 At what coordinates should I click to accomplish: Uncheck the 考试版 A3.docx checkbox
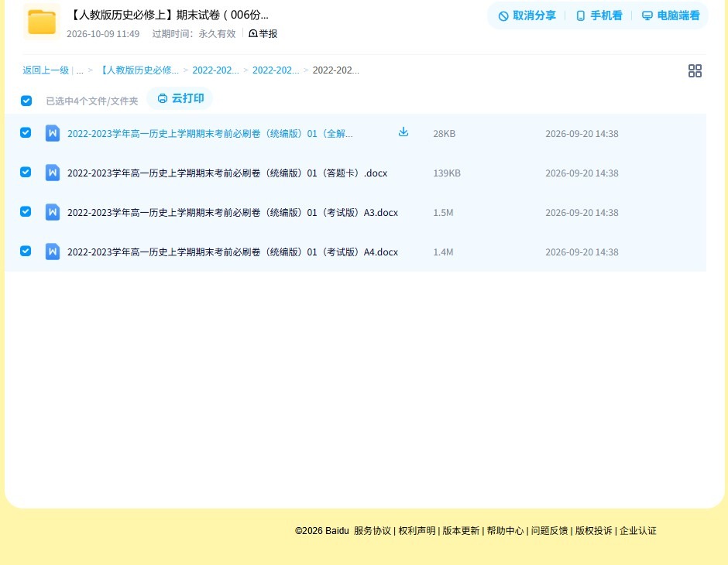pyautogui.click(x=26, y=211)
